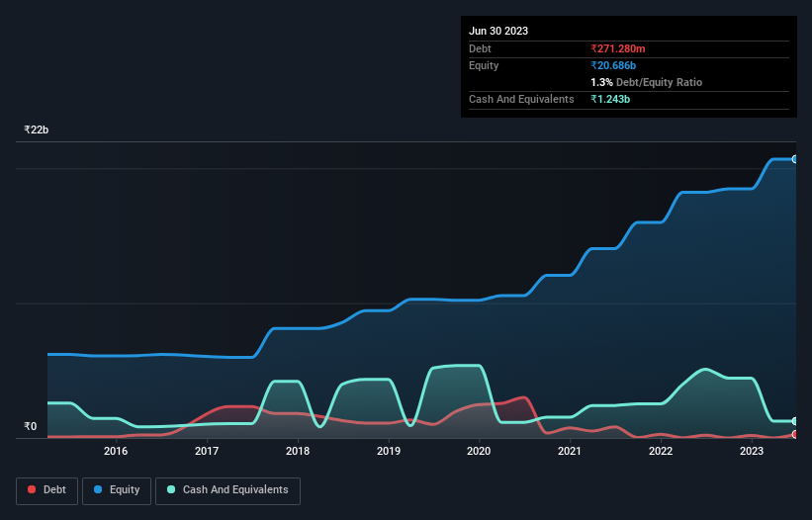Viewport: 812px width, 520px height.
Task: Toggle the Equity series legend button
Action: pos(117,490)
